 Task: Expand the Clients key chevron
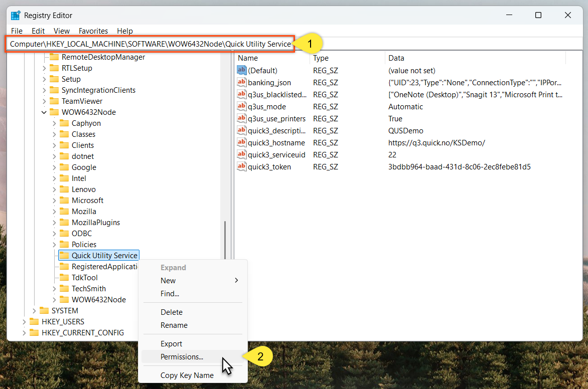point(54,145)
